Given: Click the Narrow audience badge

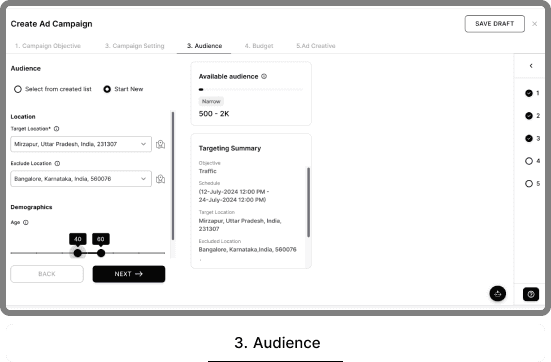Looking at the screenshot, I should (211, 101).
